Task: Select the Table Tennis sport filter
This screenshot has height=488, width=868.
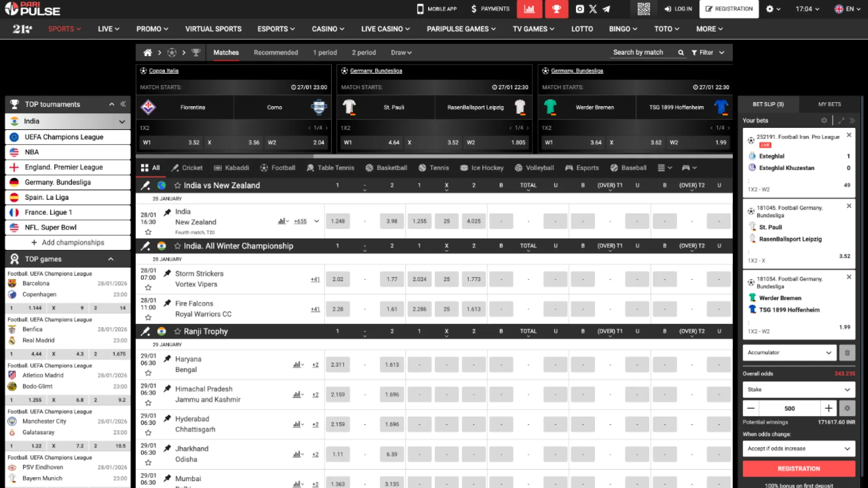Action: [x=330, y=168]
